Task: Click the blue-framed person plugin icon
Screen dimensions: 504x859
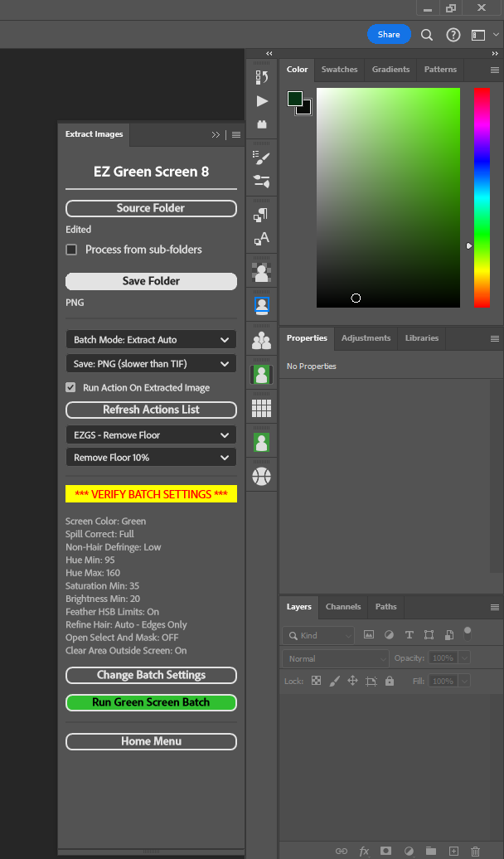Action: [x=262, y=306]
